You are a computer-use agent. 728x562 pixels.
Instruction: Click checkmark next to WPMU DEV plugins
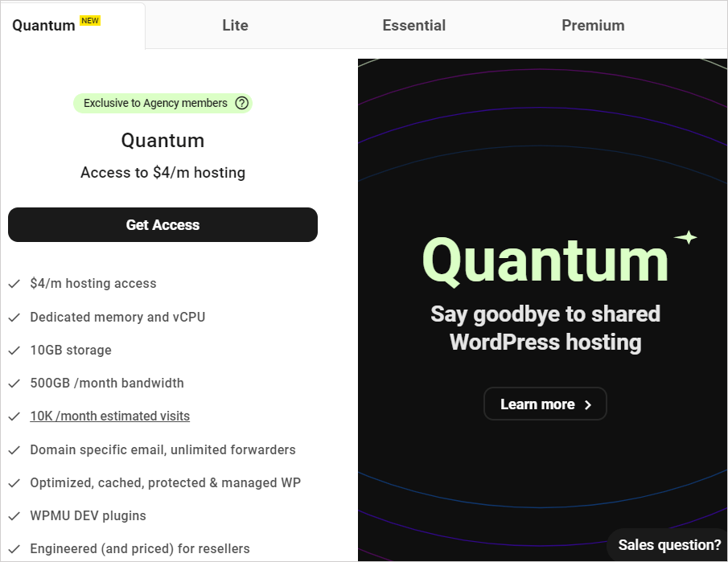[14, 516]
